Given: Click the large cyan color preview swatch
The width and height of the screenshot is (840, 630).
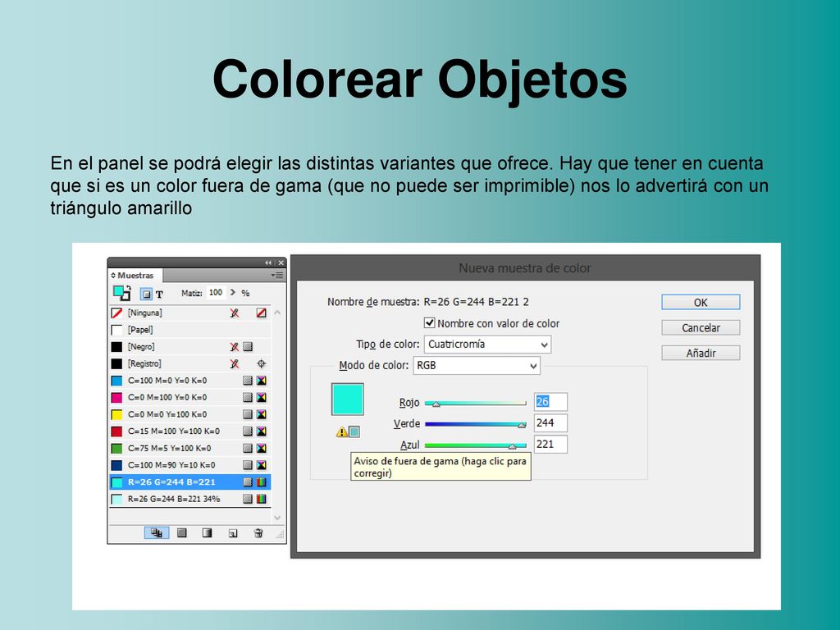Looking at the screenshot, I should pyautogui.click(x=348, y=399).
